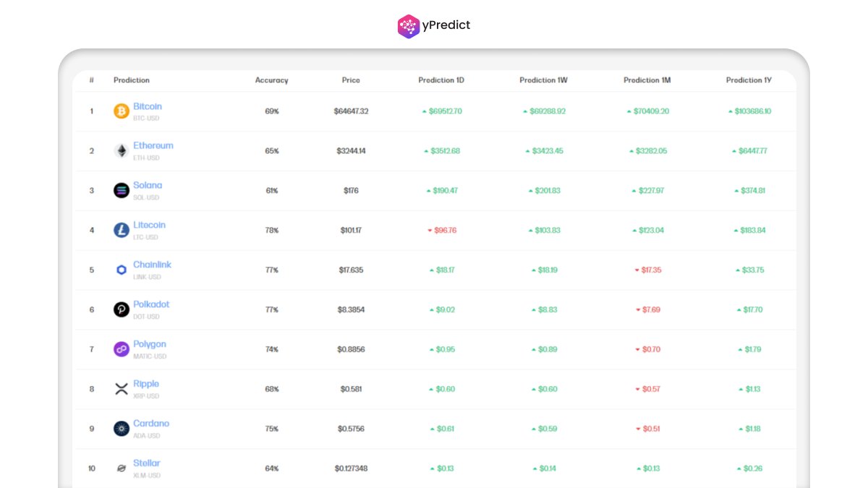Click the Prediction name column header
Image resolution: width=868 pixels, height=488 pixels.
coord(132,80)
